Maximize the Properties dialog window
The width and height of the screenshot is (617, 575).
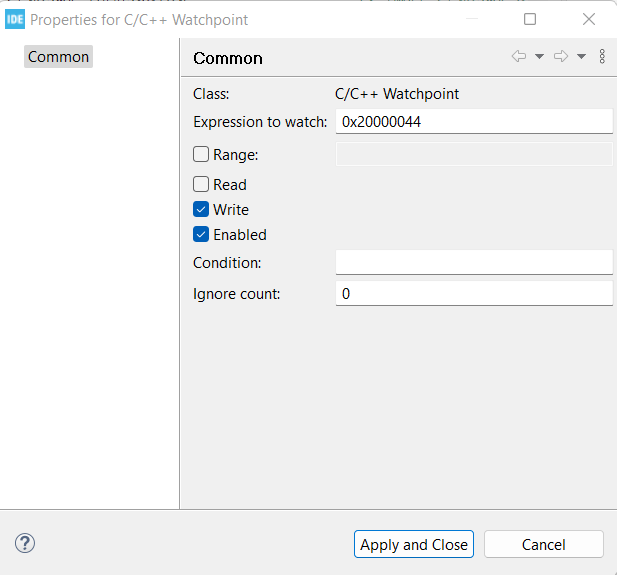pyautogui.click(x=530, y=19)
